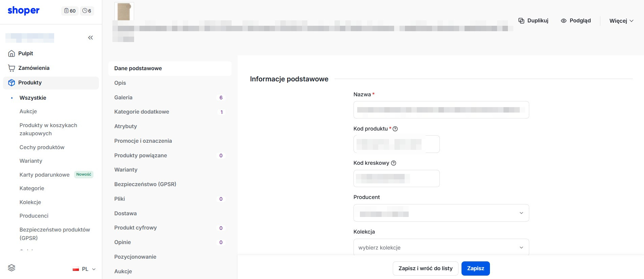Open the PL language selector
644x279 pixels.
click(84, 269)
